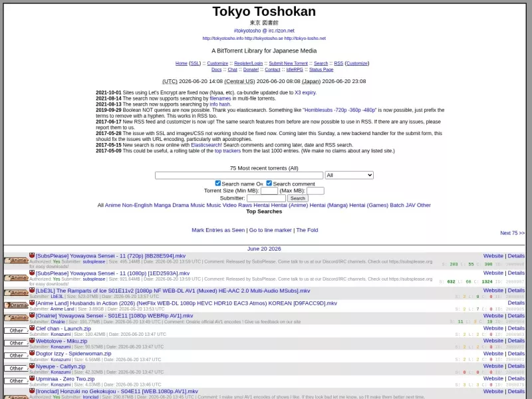Screen dimensions: 532x399
Task: Click the Min MB torrent size field
Action: (269, 191)
